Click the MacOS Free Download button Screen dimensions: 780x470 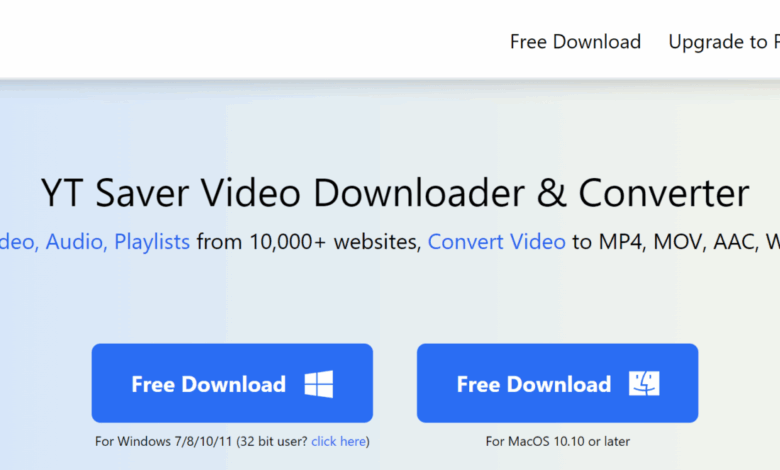click(x=557, y=383)
